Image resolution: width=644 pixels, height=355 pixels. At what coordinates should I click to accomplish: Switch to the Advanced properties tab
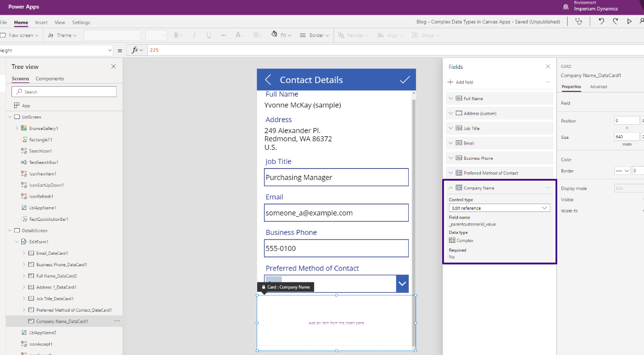click(599, 87)
